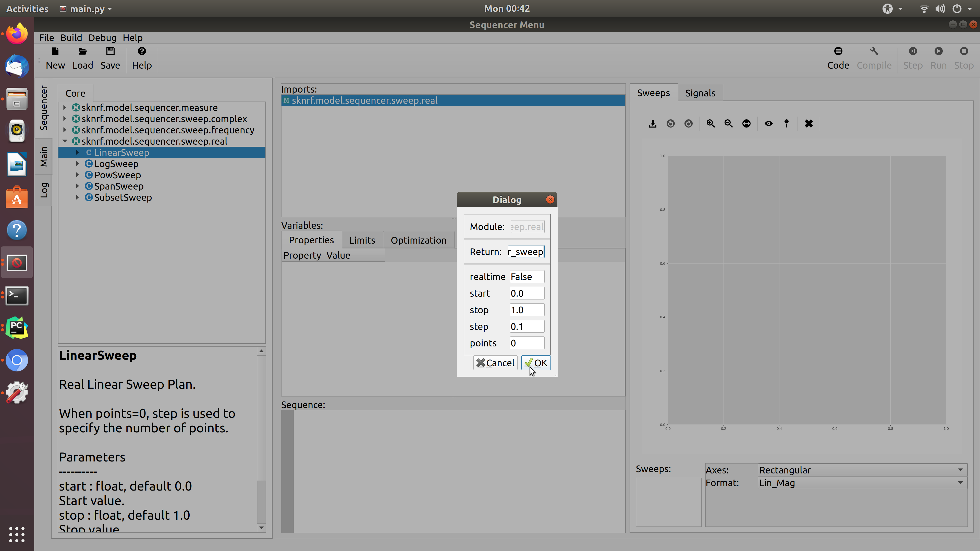Select the Log side tab
The image size is (980, 551).
pos(44,190)
